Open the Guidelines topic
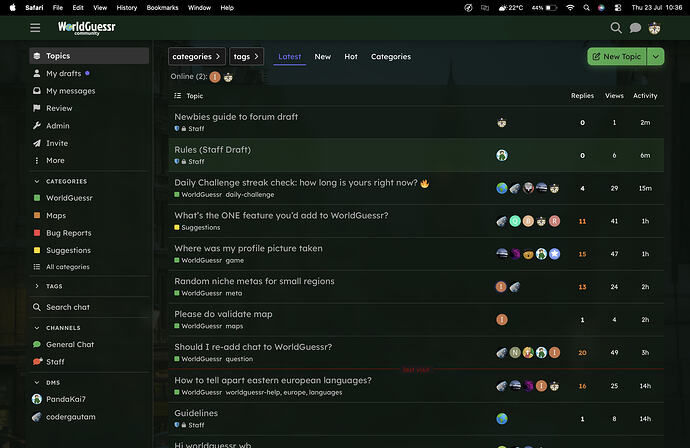 pos(196,413)
